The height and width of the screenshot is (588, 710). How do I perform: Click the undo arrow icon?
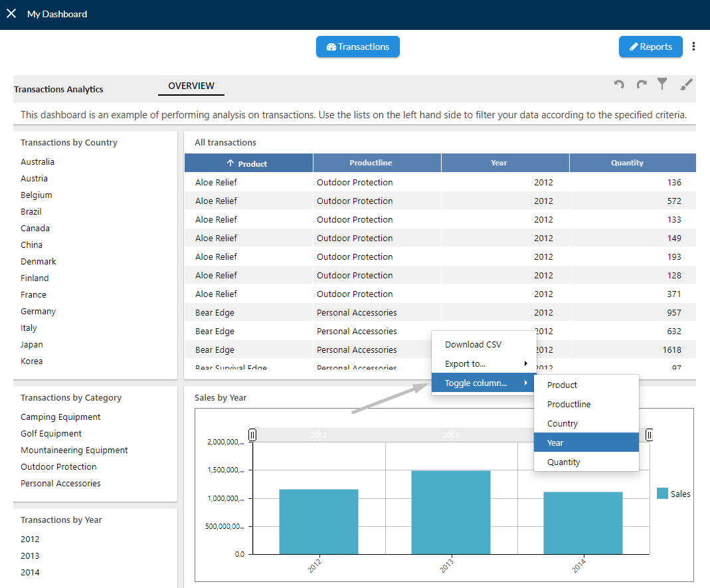pos(619,84)
